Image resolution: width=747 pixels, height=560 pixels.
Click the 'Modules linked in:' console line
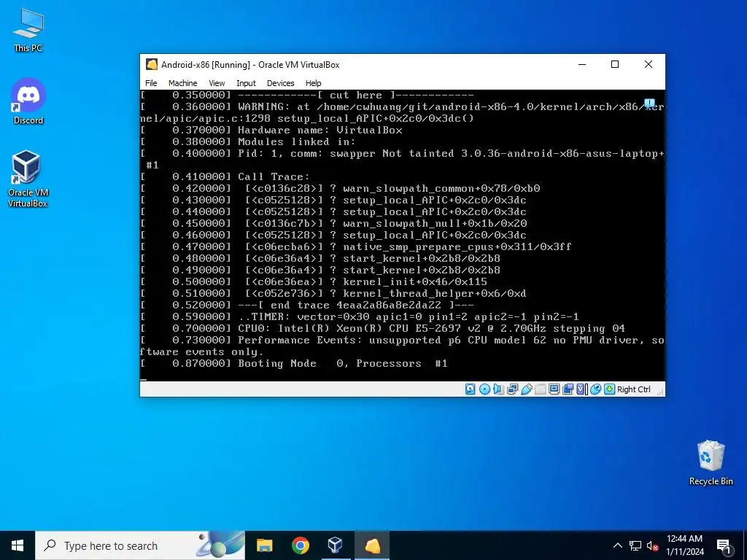pos(248,141)
